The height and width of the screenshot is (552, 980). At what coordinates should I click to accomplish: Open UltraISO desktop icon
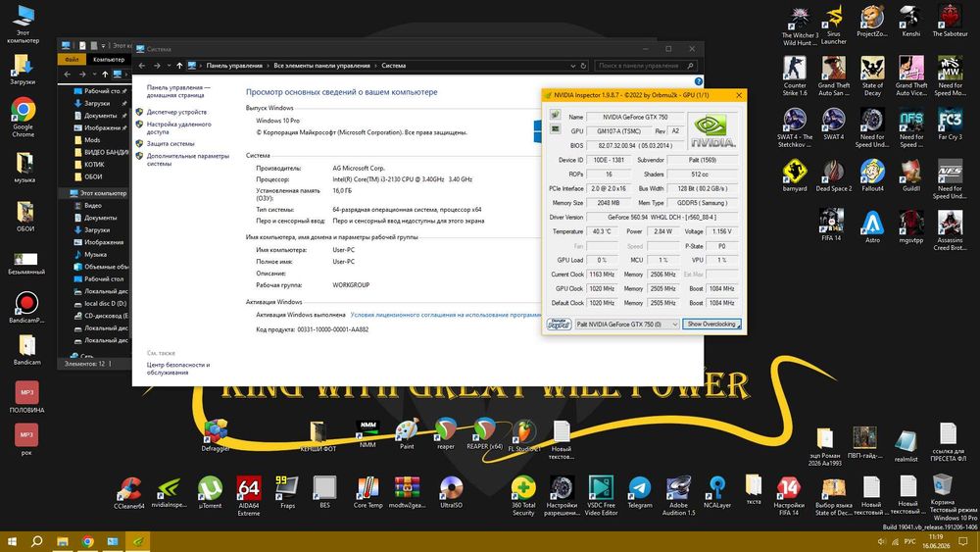(451, 492)
